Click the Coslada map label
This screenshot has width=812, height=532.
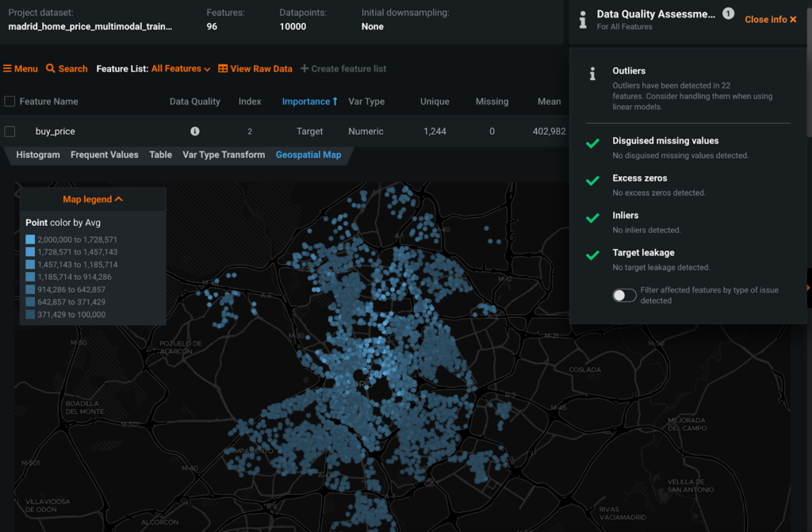tap(584, 369)
